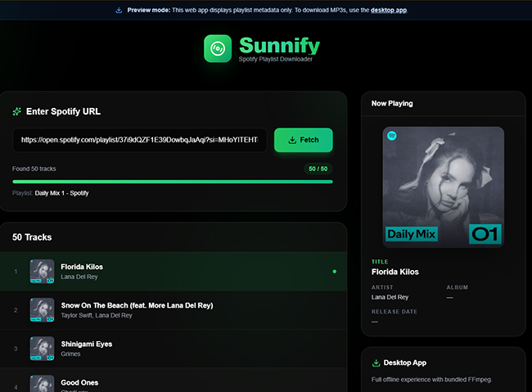Click the Snow On The Beach thumbnail
This screenshot has height=392, width=532.
(42, 310)
